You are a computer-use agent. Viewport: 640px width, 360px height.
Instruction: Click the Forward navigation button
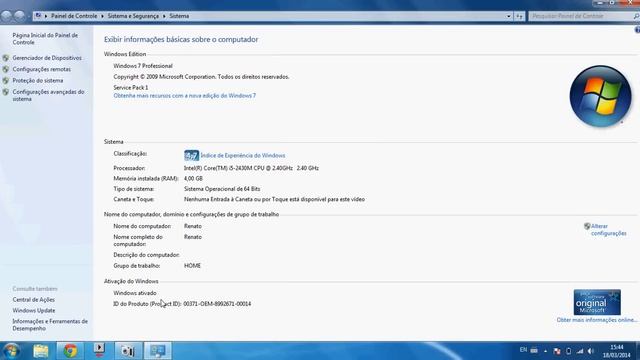pyautogui.click(x=20, y=16)
